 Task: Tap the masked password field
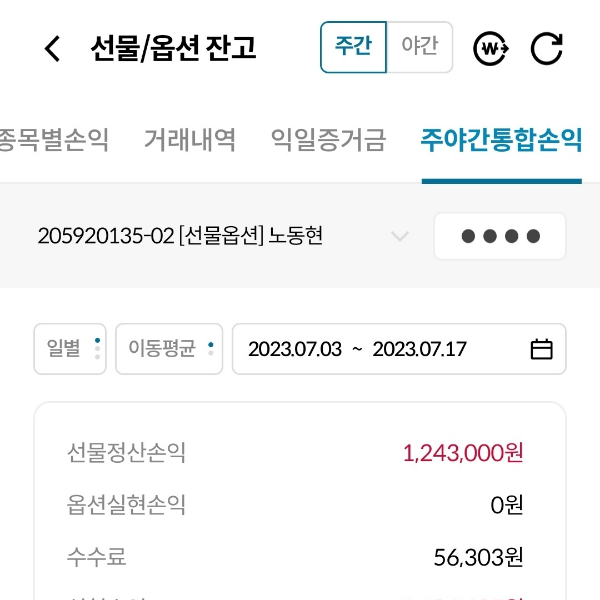pos(500,237)
